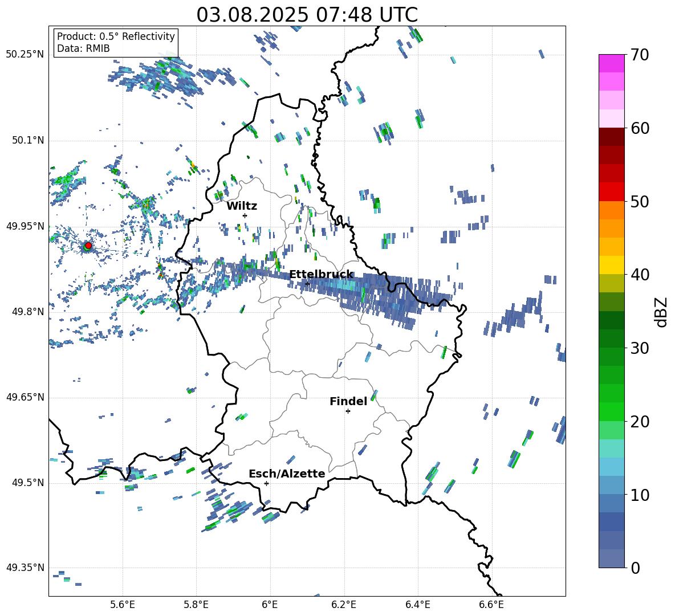
Task: Click the Data: RMIB text
Action: pos(83,48)
